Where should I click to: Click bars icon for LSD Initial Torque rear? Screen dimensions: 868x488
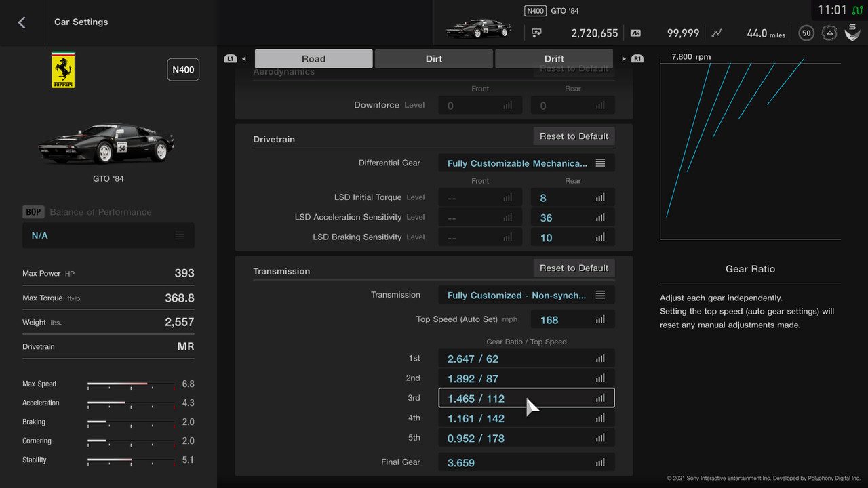pyautogui.click(x=600, y=198)
